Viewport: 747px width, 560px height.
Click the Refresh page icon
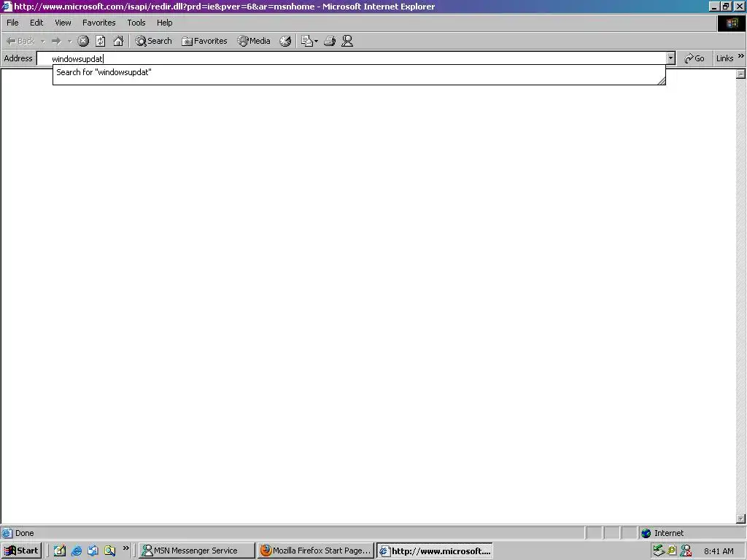pyautogui.click(x=101, y=41)
